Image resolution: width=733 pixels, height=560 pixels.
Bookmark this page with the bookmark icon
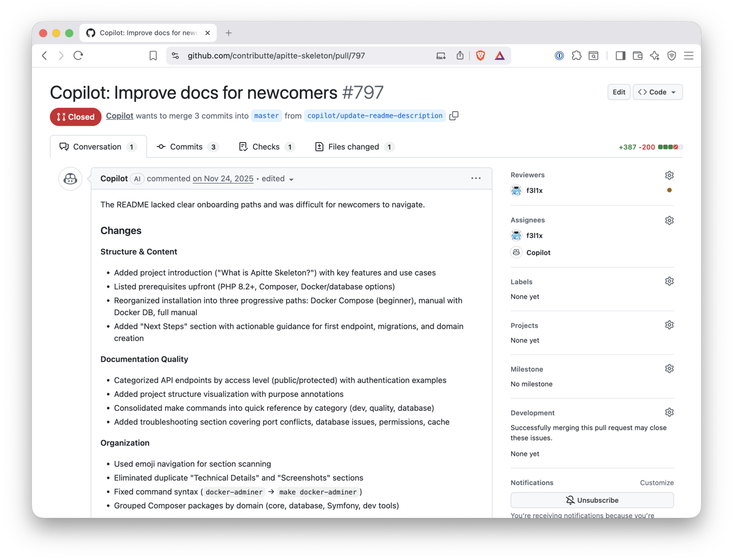click(x=153, y=56)
